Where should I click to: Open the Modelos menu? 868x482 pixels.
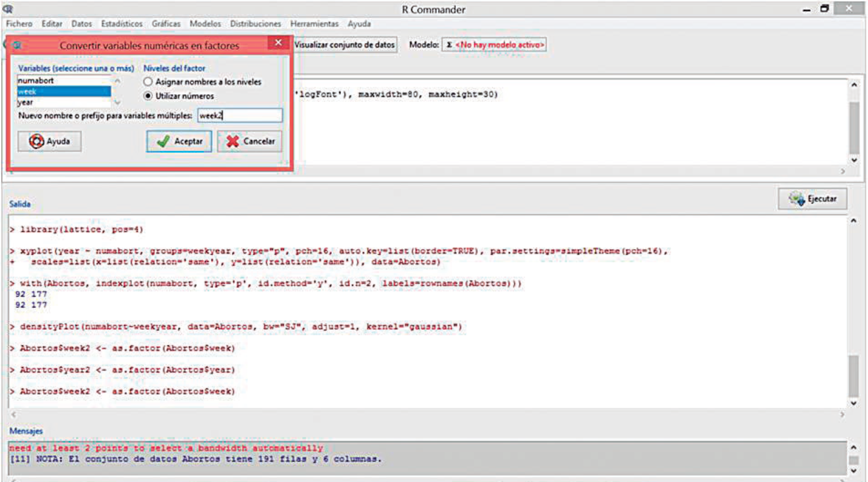(x=205, y=24)
